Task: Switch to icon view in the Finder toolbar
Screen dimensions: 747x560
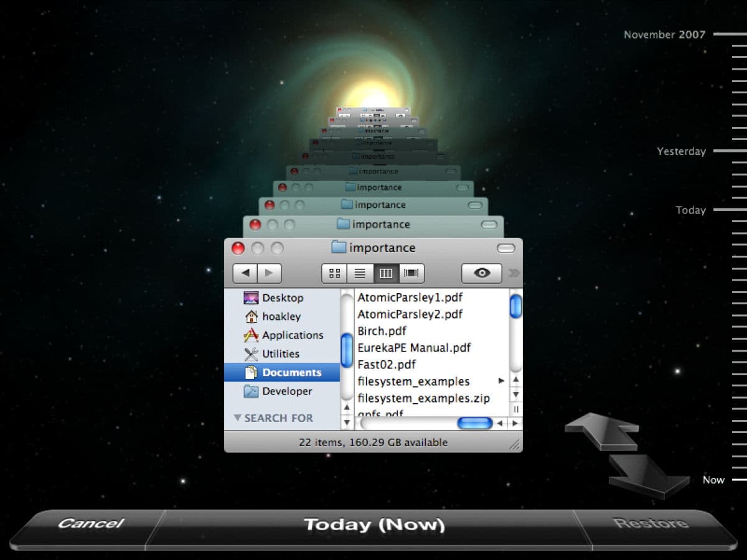Action: [334, 273]
